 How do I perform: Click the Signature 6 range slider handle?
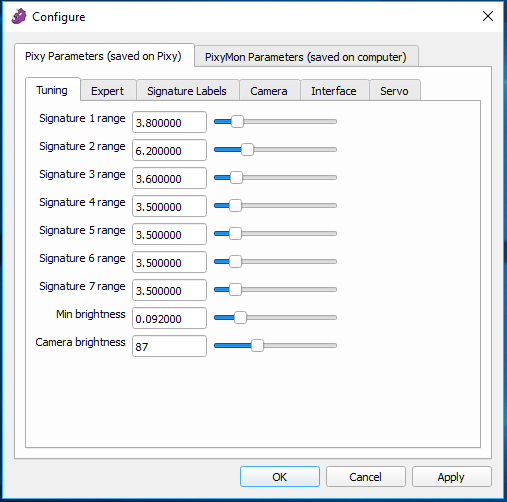(x=235, y=262)
